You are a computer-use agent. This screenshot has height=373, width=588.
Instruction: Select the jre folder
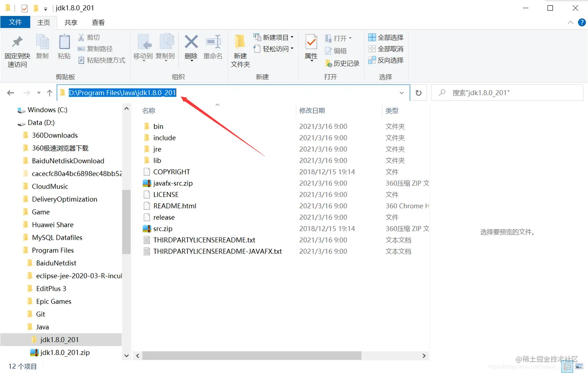157,149
